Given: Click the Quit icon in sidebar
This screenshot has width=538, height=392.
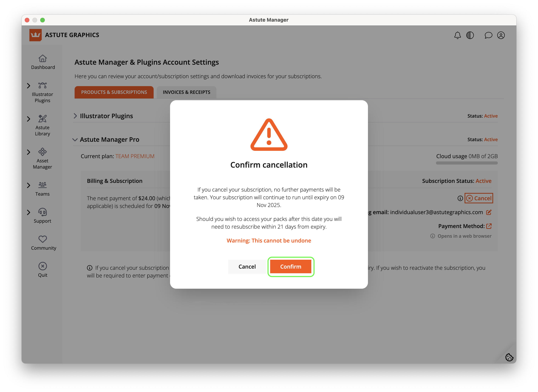Looking at the screenshot, I should coord(43,266).
